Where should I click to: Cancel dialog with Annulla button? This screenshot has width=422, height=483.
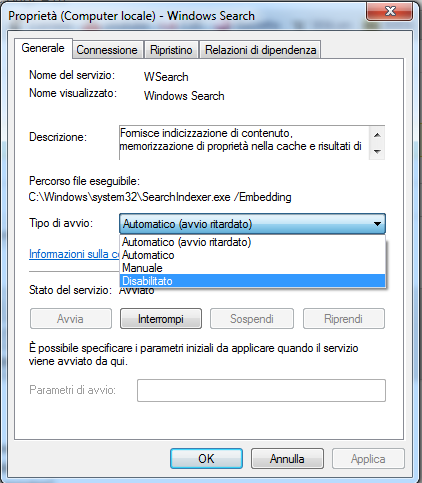point(287,459)
